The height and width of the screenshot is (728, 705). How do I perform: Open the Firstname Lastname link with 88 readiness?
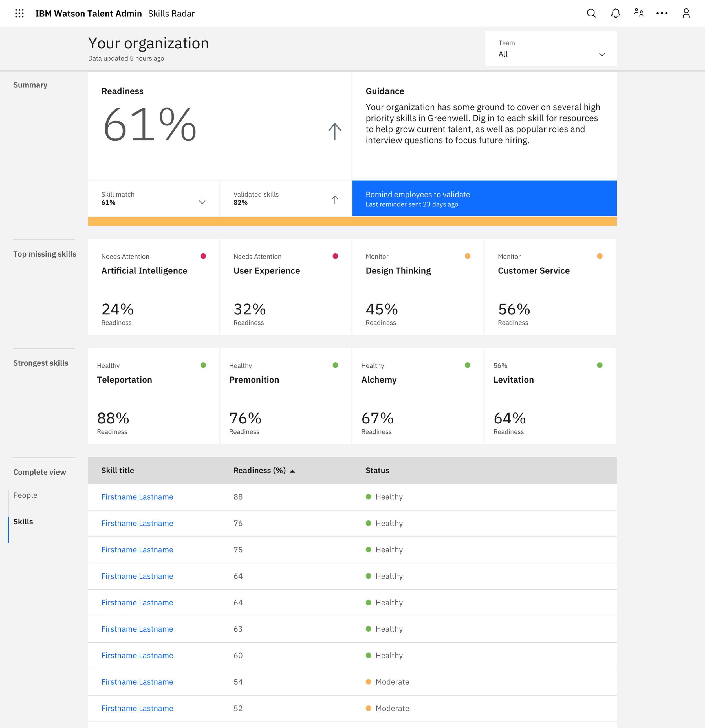(137, 497)
